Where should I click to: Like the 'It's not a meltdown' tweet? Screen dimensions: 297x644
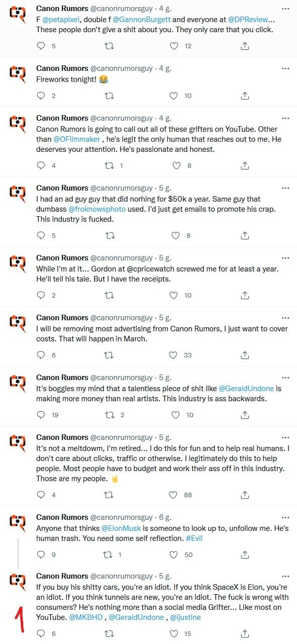(x=174, y=495)
